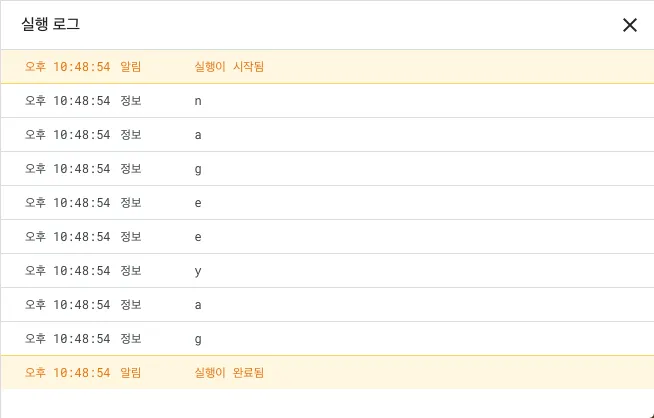Click the 정보 label on the "n" row
This screenshot has width=654, height=418.
pyautogui.click(x=130, y=101)
